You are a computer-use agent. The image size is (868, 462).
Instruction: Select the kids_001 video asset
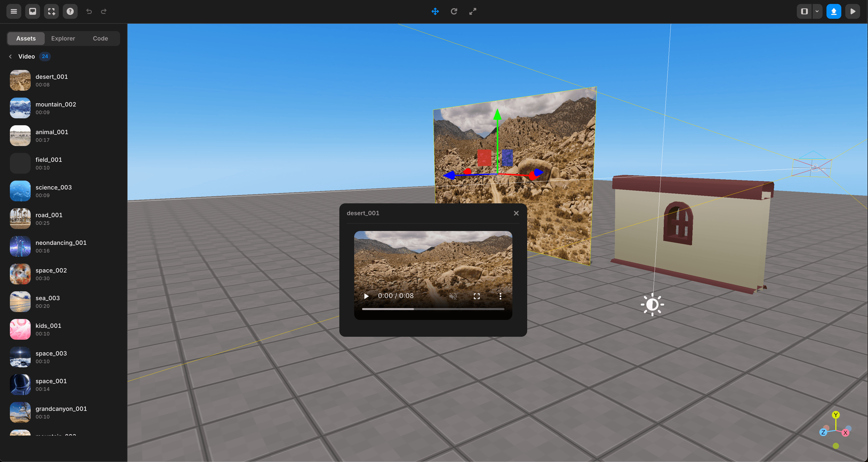point(63,329)
